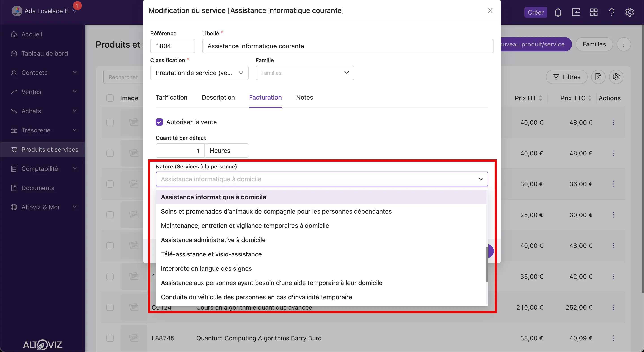Click the logout arrow icon in header
Image resolution: width=644 pixels, height=352 pixels.
pyautogui.click(x=576, y=12)
